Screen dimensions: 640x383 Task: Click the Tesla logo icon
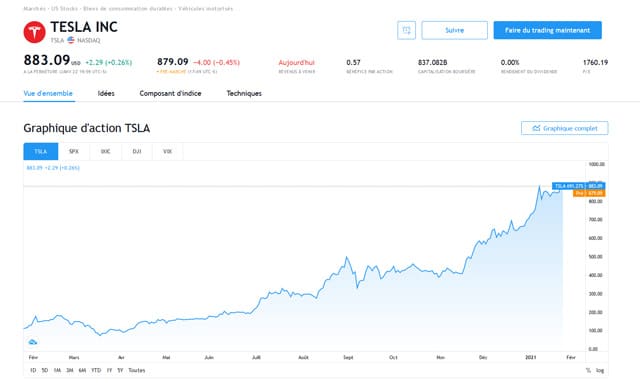coord(34,32)
